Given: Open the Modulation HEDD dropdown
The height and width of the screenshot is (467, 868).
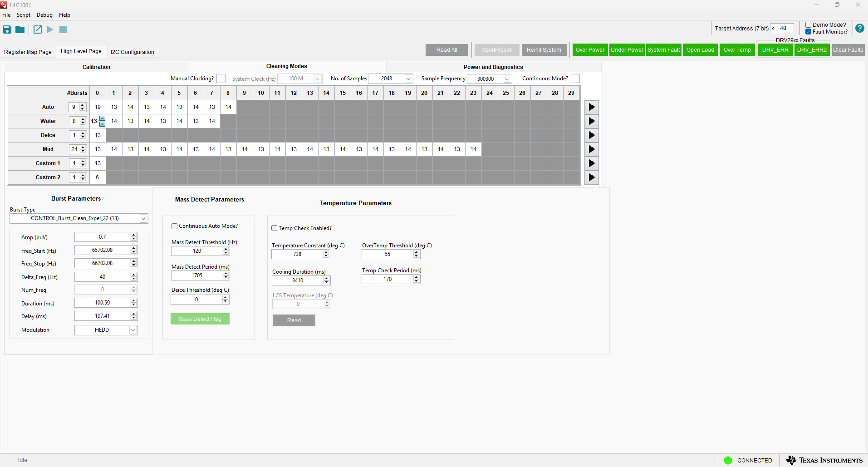Looking at the screenshot, I should (133, 330).
